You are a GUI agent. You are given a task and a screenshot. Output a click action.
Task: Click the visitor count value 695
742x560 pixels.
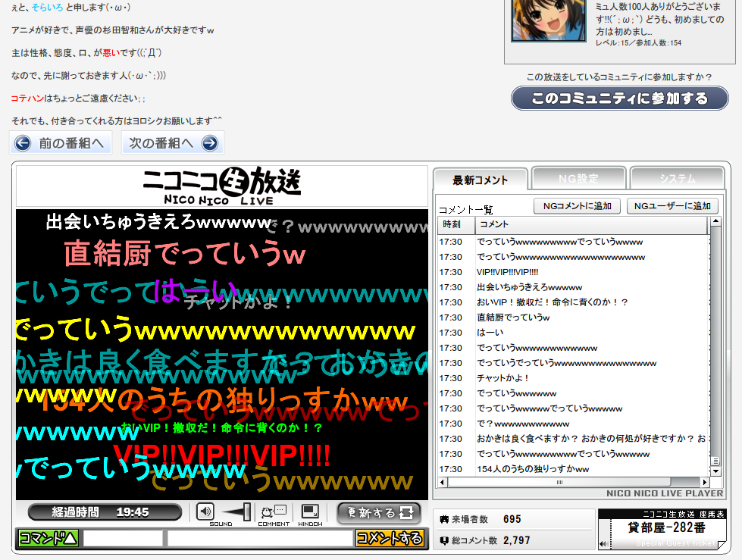(512, 519)
